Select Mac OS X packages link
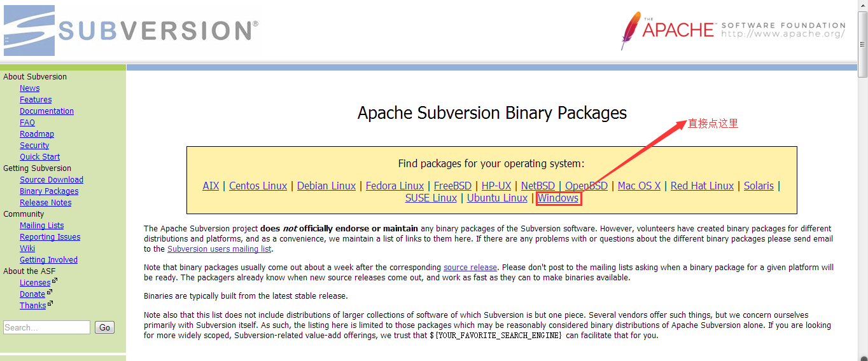Screen dimensions: 868x361 [x=639, y=186]
